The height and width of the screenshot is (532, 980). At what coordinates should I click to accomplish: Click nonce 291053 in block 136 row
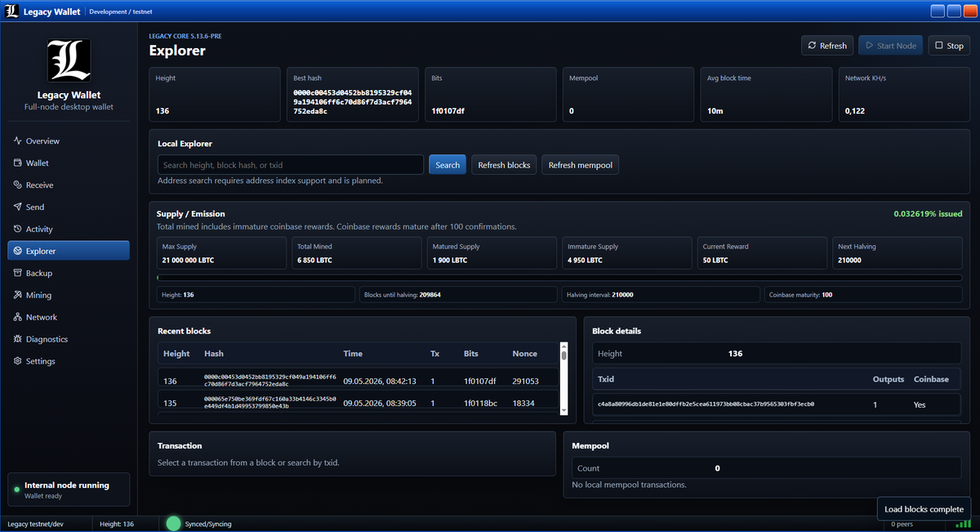tap(525, 381)
